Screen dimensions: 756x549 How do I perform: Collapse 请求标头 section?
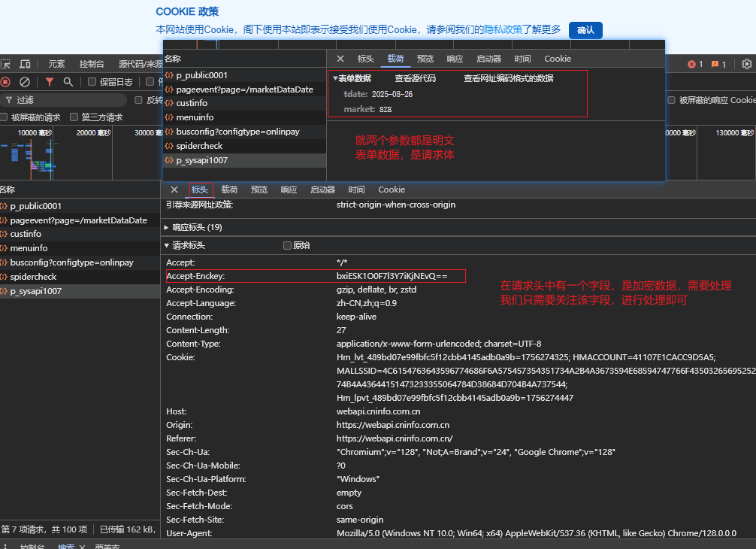pos(185,246)
